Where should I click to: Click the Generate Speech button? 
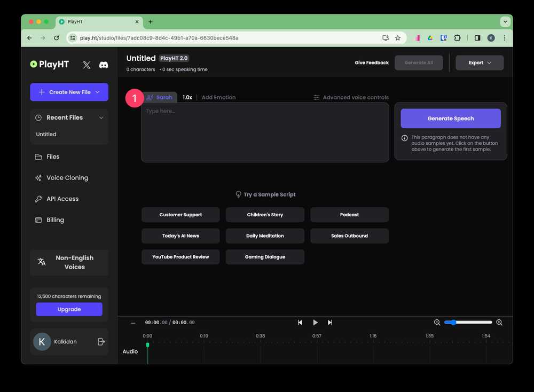[451, 119]
